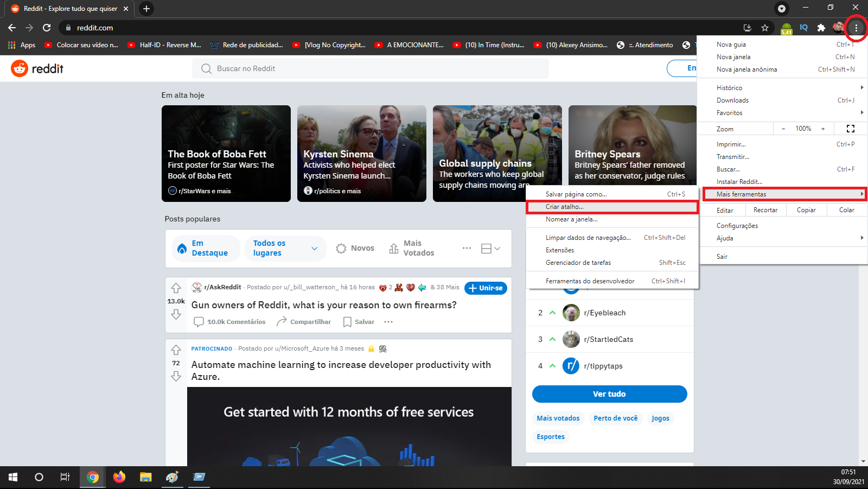Click the Half-ID - Reverse M... bookmark
Image resolution: width=868 pixels, height=489 pixels.
(164, 45)
